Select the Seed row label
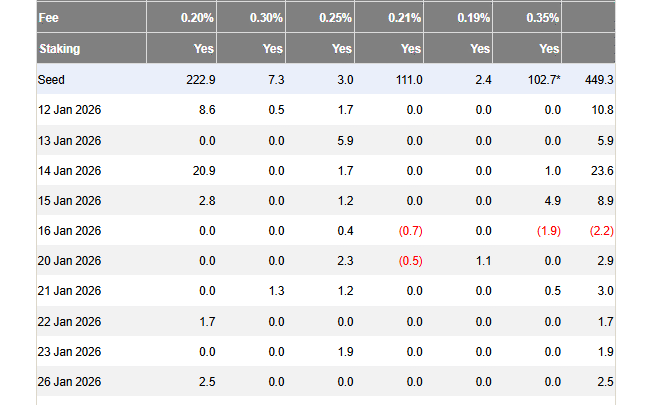Screen dimensions: 653x405 pyautogui.click(x=52, y=80)
